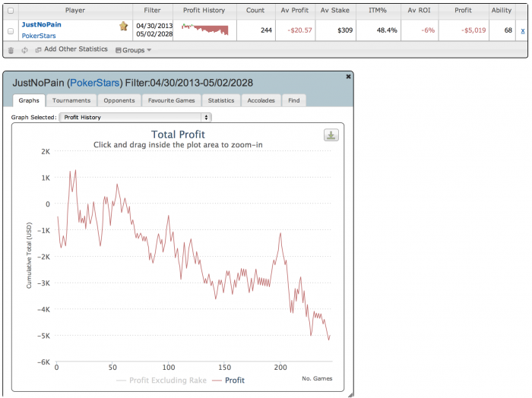
Task: Check the JustNoPain row checkbox
Action: [x=11, y=31]
